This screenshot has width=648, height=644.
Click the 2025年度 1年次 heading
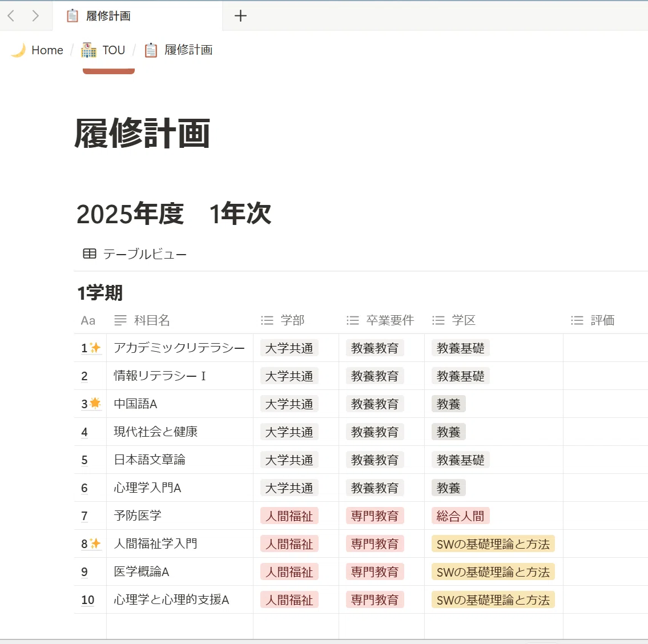click(x=174, y=214)
